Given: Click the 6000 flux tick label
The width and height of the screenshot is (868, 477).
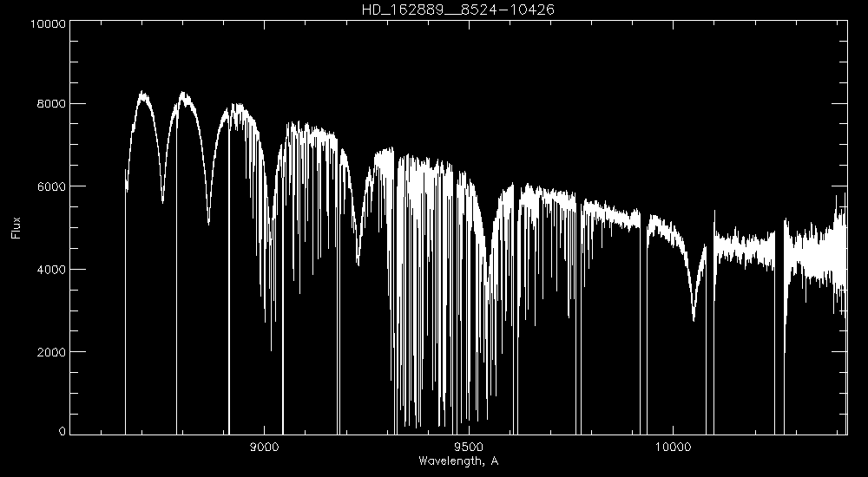Looking at the screenshot, I should coord(52,187).
